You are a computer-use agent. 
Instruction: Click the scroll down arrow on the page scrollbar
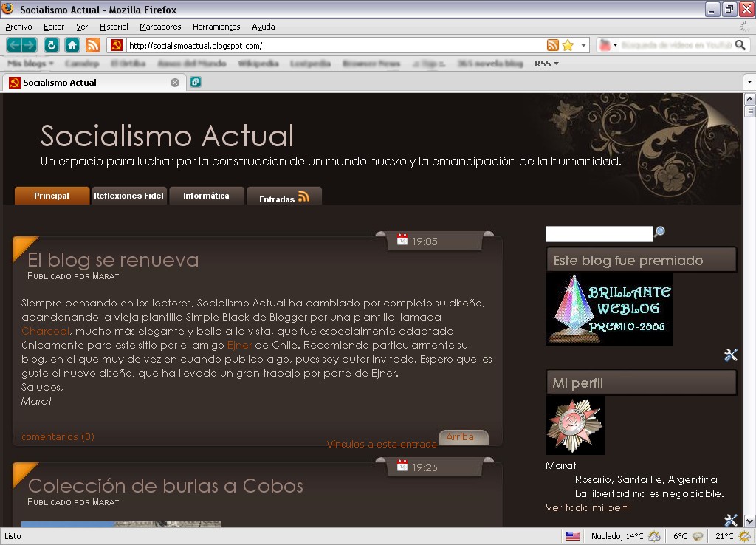point(749,520)
